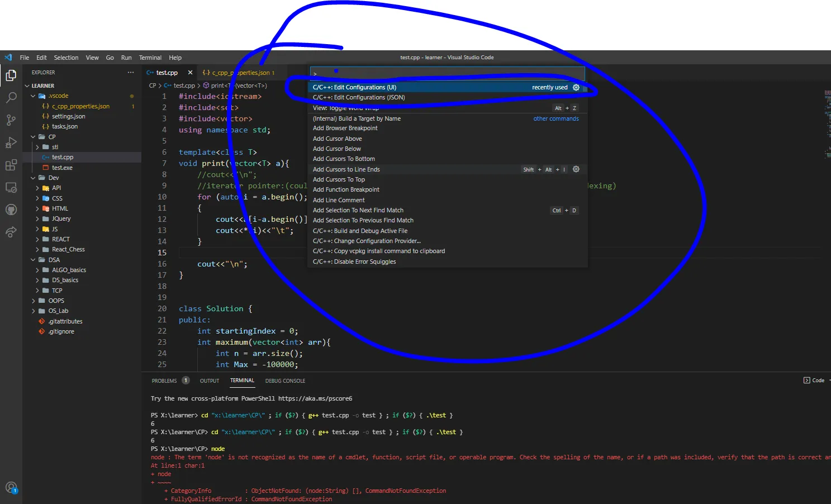
Task: Click the VS Code logo icon
Action: point(8,58)
